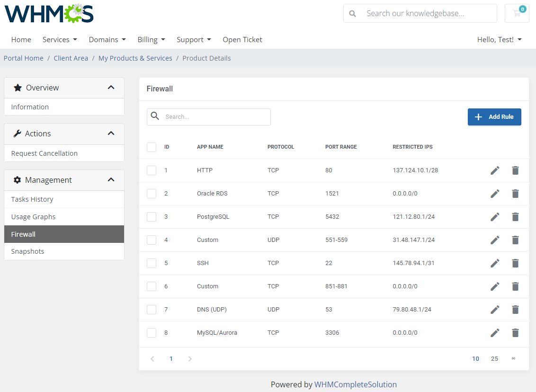This screenshot has height=392, width=536.
Task: Focus the firewall rules search field
Action: point(215,117)
